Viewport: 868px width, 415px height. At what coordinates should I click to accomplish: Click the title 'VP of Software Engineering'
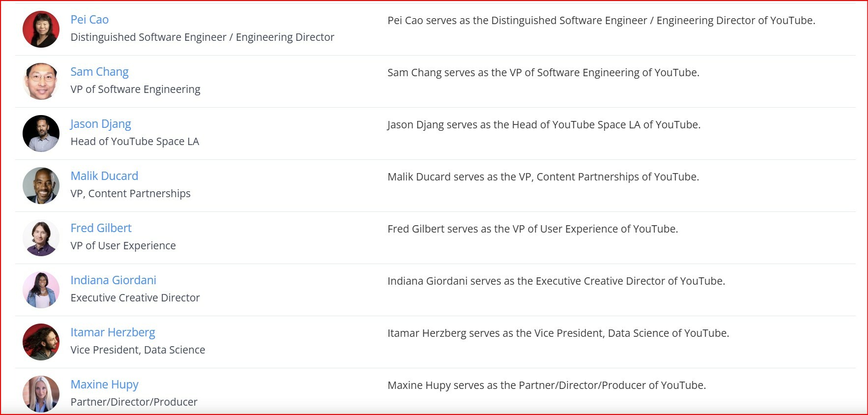click(x=136, y=89)
